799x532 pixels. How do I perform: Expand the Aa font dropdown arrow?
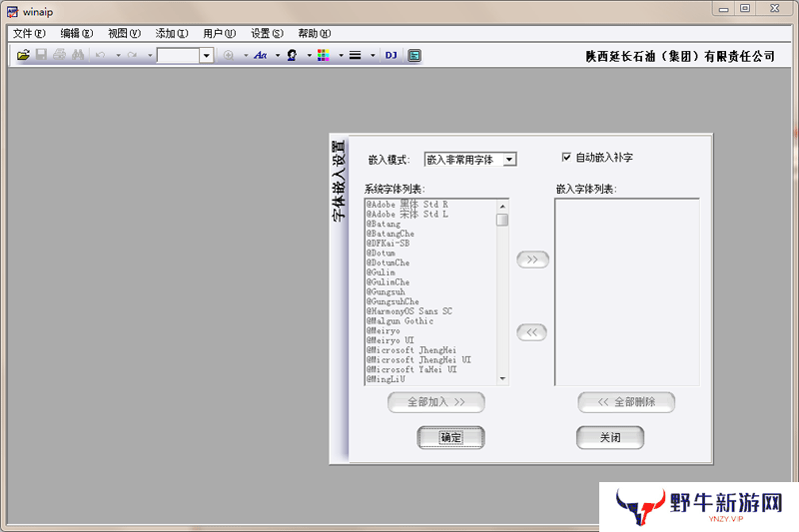click(x=278, y=55)
